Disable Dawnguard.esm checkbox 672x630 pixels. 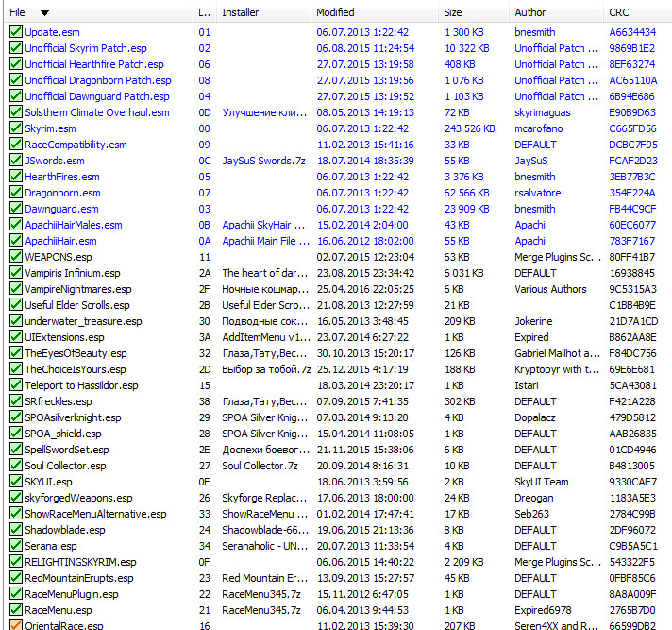tap(16, 209)
